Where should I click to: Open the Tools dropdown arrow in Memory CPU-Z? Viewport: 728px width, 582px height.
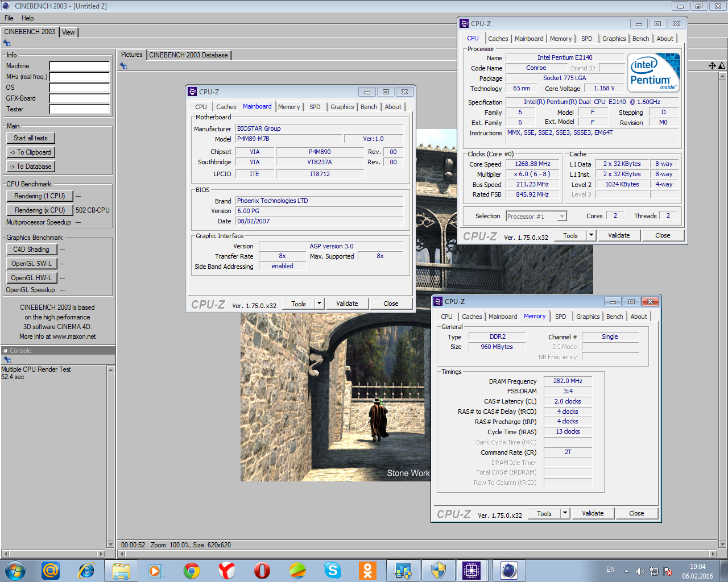(x=565, y=513)
